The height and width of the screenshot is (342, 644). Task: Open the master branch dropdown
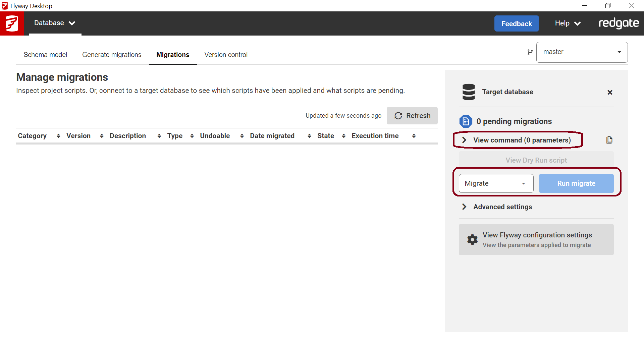(x=582, y=52)
